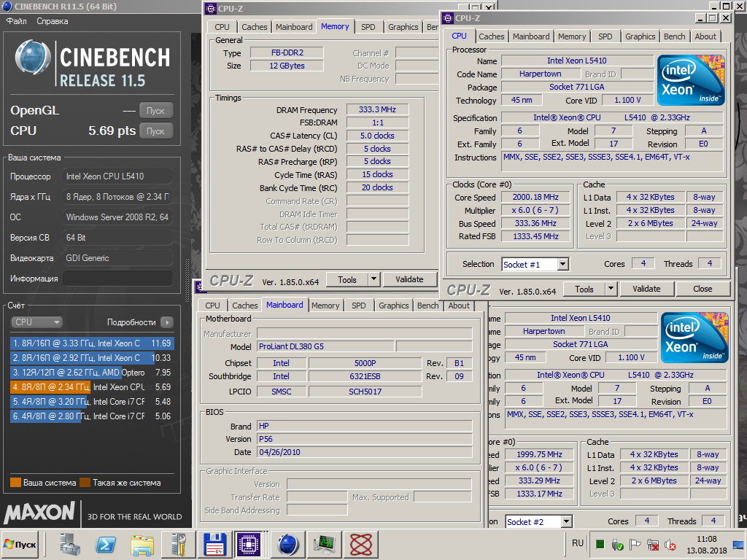Viewport: 747px width, 560px height.
Task: Select ranking row 5 Intel Core i7 5.48
Action: click(92, 402)
